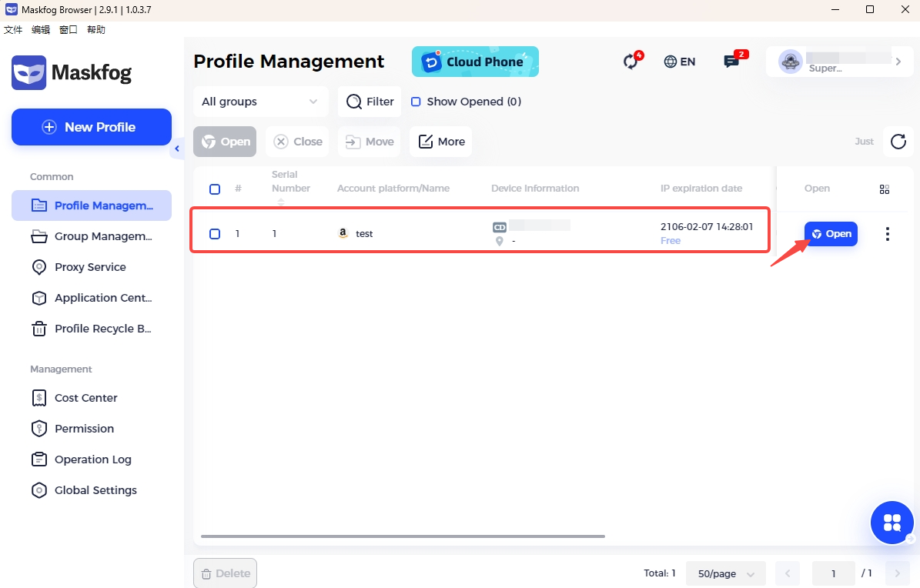Tick the checkbox for the test profile
The image size is (920, 588).
pyautogui.click(x=215, y=233)
